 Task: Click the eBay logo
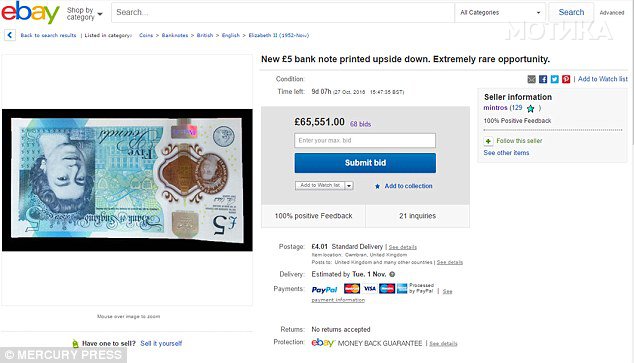coord(31,13)
